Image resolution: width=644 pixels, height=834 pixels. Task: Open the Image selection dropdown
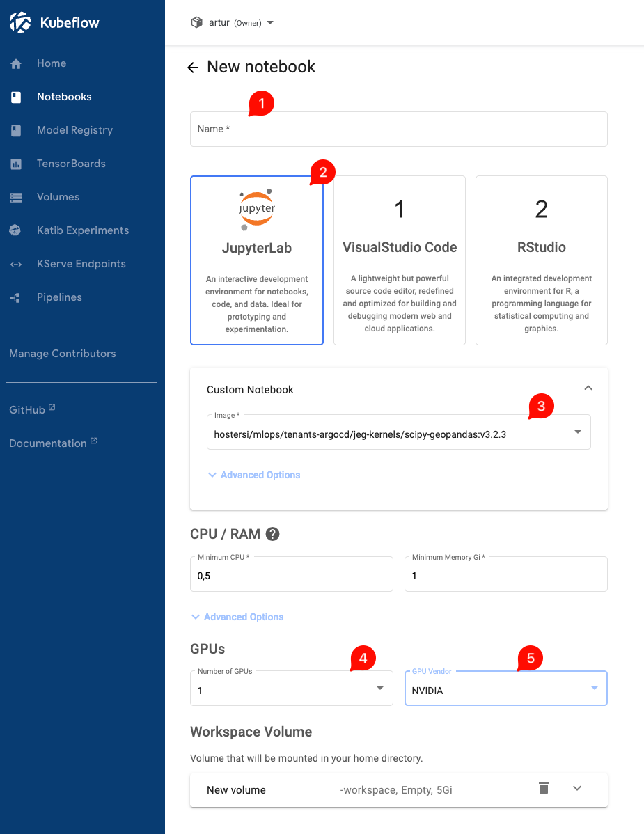pyautogui.click(x=399, y=432)
